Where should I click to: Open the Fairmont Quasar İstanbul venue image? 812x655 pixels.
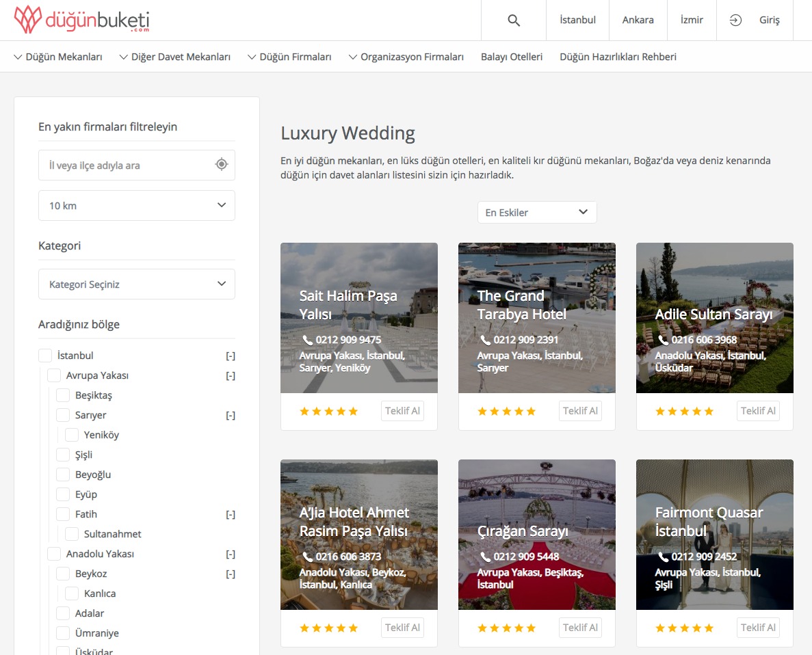pyautogui.click(x=715, y=535)
